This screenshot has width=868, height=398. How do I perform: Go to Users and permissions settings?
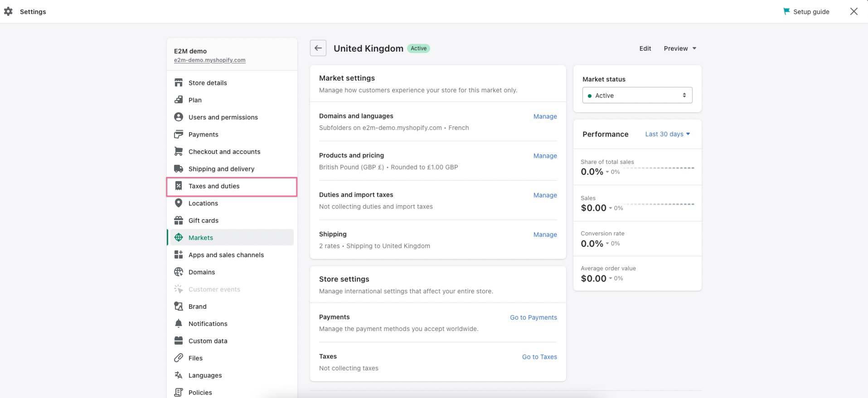(x=223, y=117)
